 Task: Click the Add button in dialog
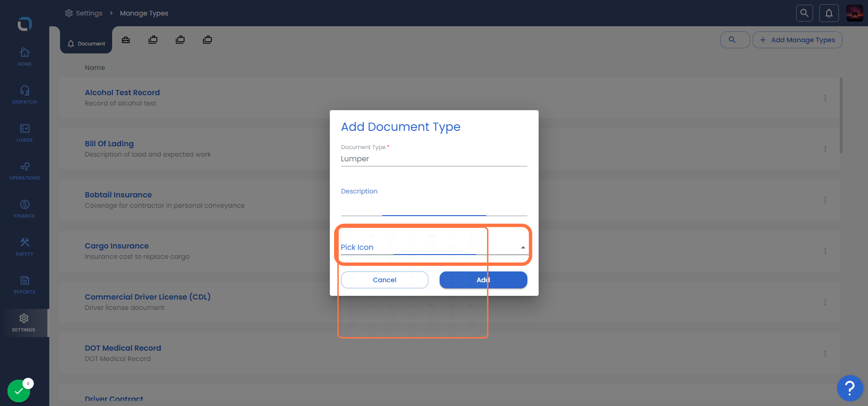click(x=483, y=280)
